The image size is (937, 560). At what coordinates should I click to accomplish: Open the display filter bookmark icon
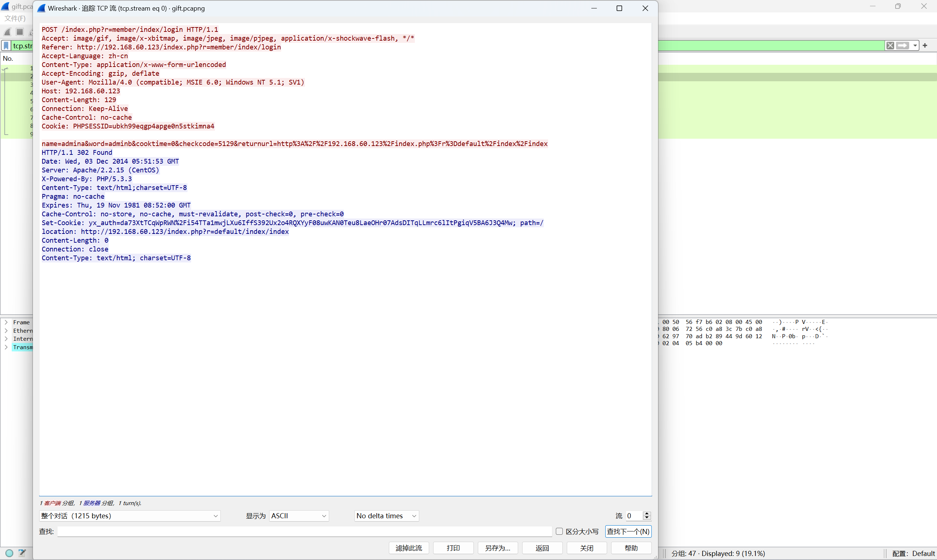pyautogui.click(x=7, y=46)
